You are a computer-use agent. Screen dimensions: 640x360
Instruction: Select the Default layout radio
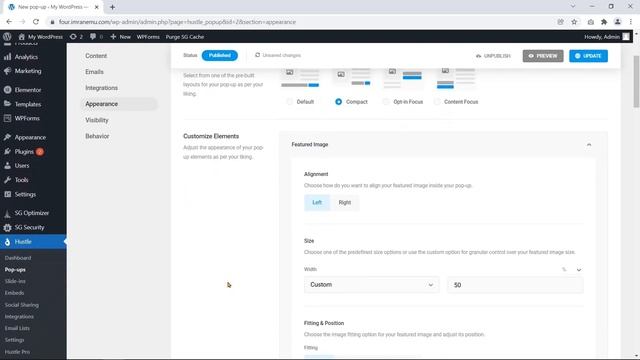tap(289, 102)
